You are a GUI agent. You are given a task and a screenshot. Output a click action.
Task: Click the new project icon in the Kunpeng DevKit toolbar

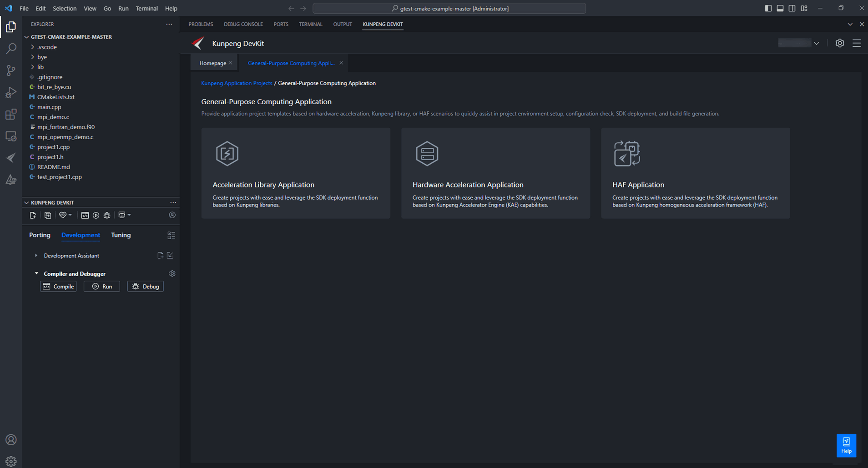[x=33, y=215]
